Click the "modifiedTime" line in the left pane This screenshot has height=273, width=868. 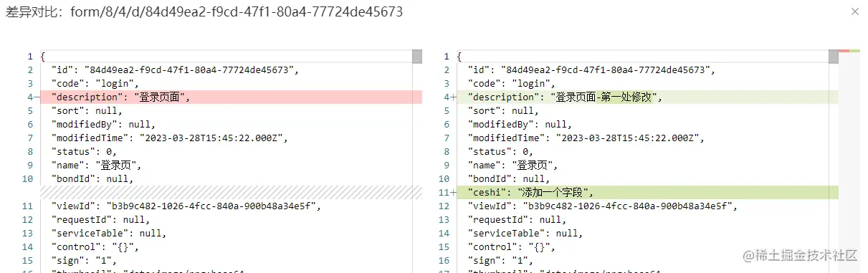click(171, 138)
